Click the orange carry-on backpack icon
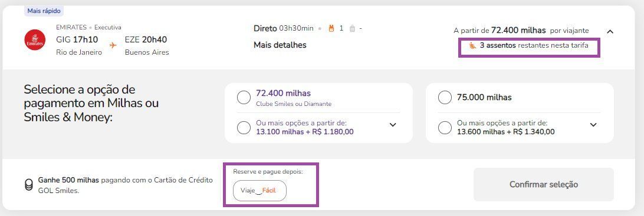 [x=331, y=28]
